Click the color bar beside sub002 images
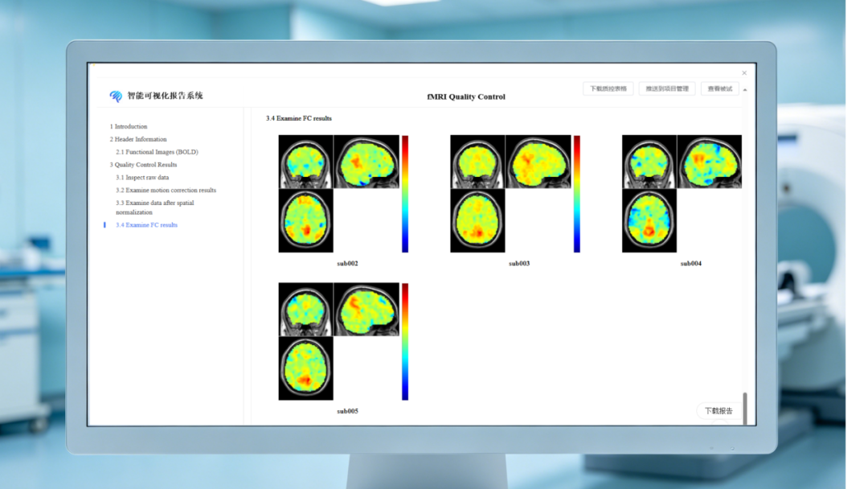Viewport: 868px width, 489px height. click(x=405, y=194)
